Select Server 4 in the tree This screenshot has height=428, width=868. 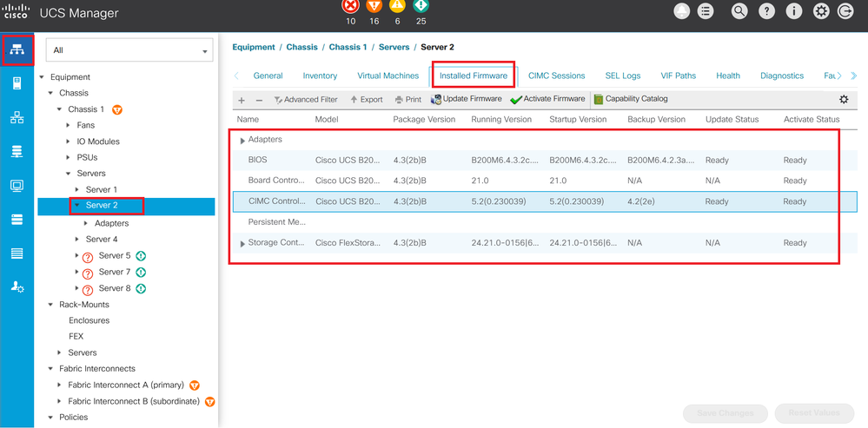[102, 240]
